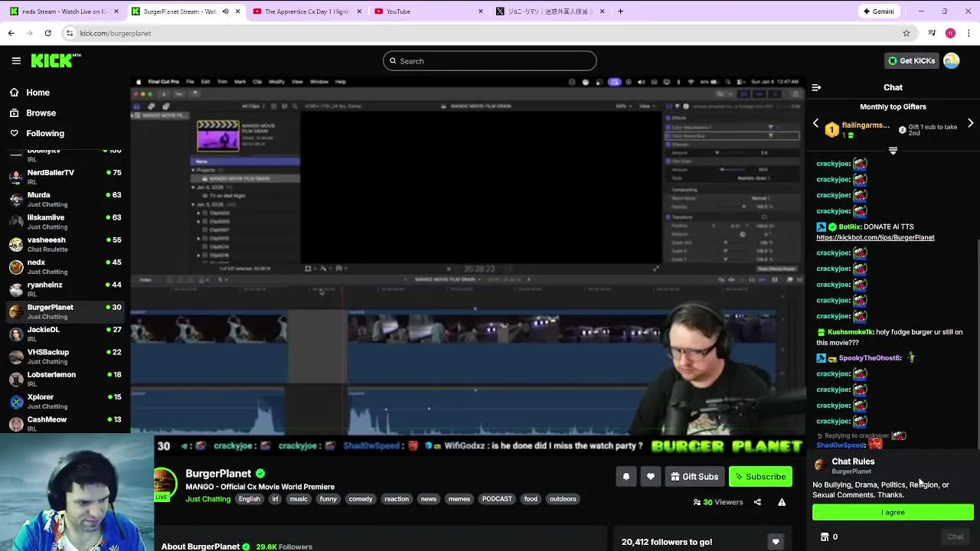Open Murda channel in sidebar
Image resolution: width=980 pixels, height=551 pixels.
65,199
